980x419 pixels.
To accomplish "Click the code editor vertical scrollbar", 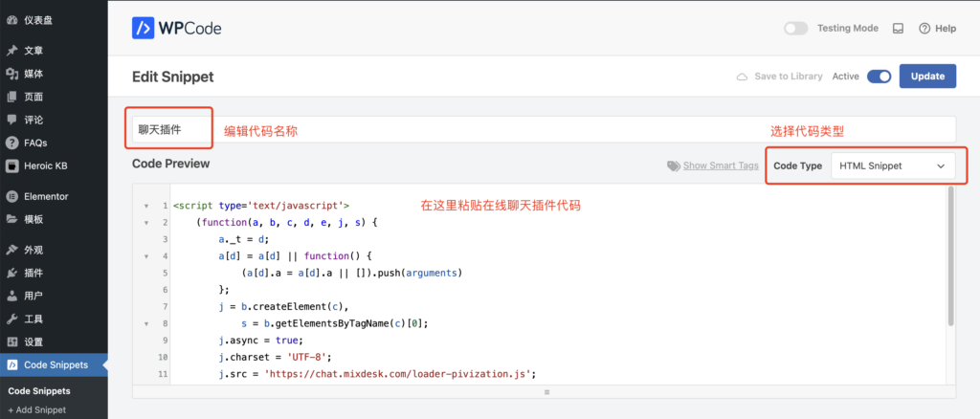I will (950, 255).
